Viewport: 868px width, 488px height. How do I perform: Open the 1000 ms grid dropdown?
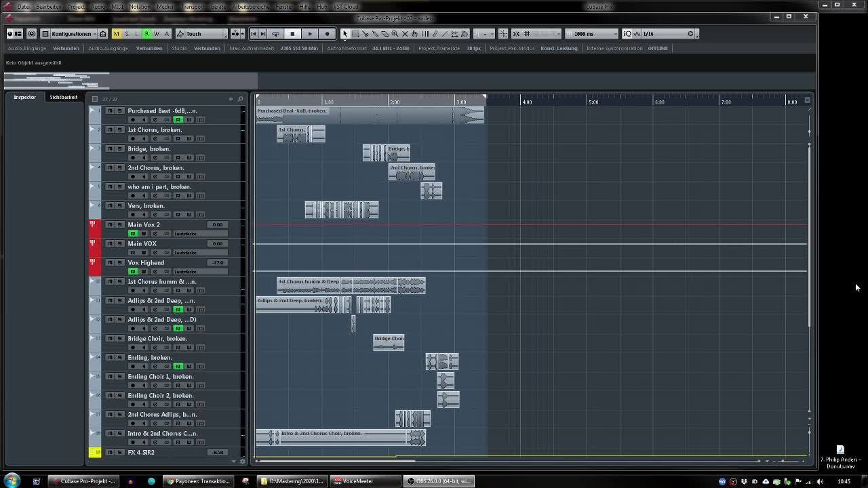pyautogui.click(x=592, y=34)
